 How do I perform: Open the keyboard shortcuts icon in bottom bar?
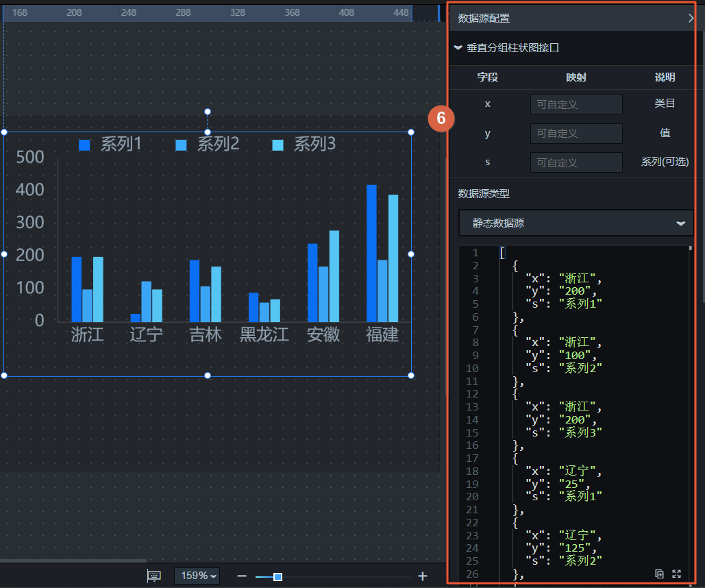pos(153,576)
